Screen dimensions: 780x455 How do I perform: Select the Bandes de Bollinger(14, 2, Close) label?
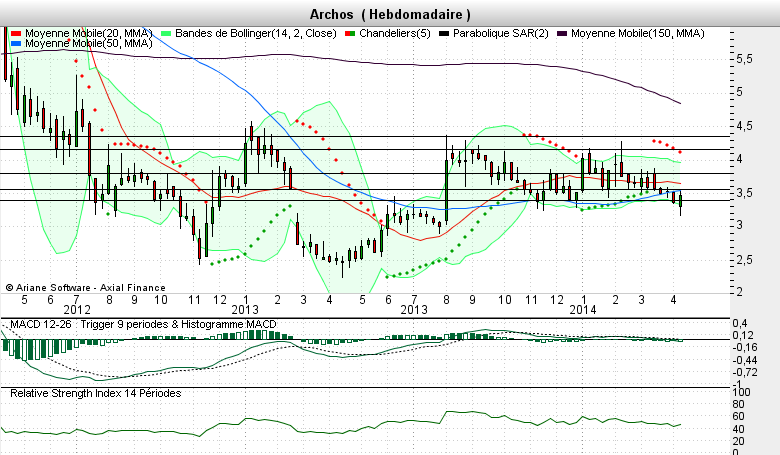click(x=256, y=33)
